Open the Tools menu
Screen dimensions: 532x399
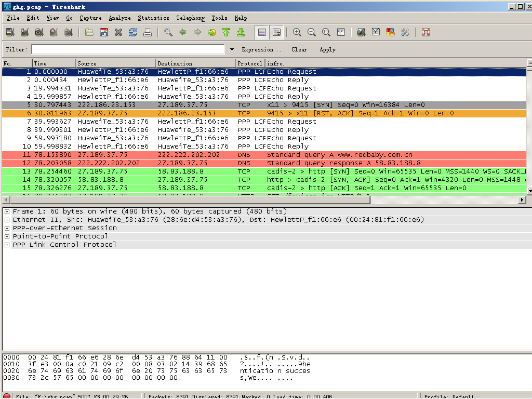coord(220,18)
